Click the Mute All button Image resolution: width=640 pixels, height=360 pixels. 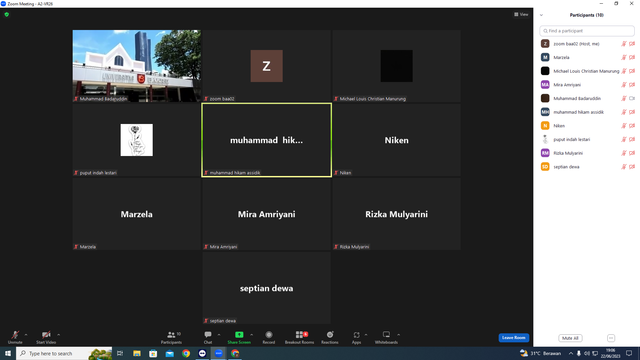[x=570, y=338]
